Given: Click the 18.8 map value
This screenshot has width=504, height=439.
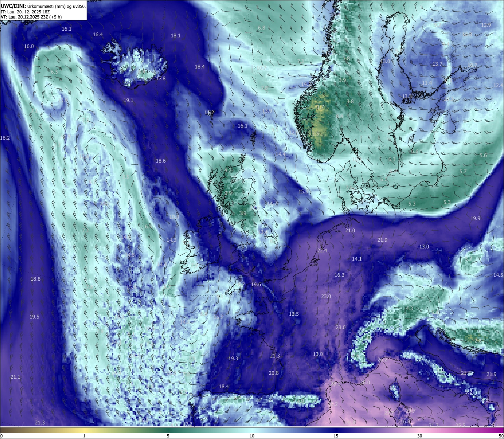Looking at the screenshot, I should (35, 279).
